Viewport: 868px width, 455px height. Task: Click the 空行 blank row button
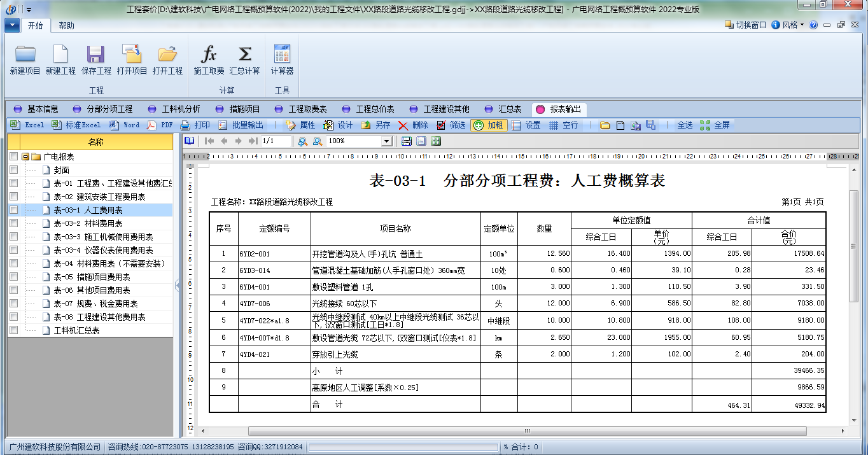point(563,125)
